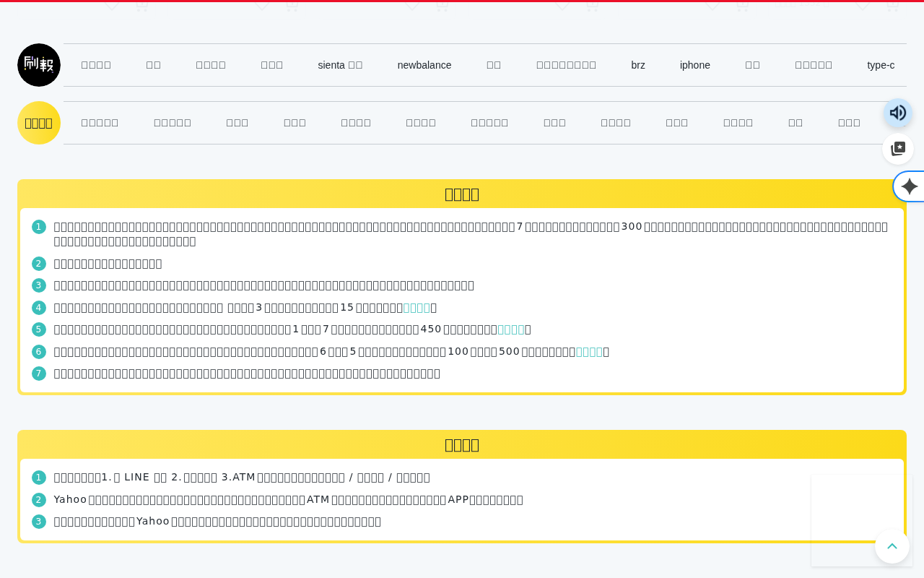Choose the type-c keyword
Viewport: 924px width, 578px height.
(x=881, y=65)
